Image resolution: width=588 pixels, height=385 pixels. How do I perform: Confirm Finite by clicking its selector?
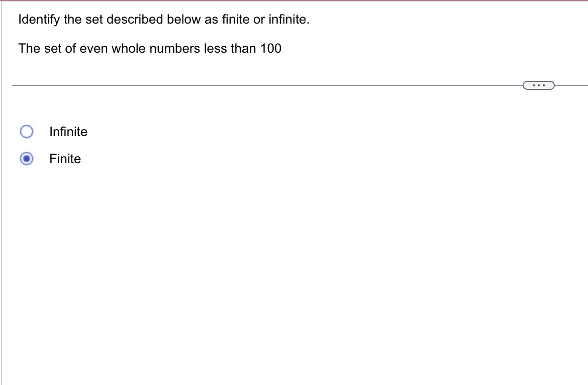pos(26,159)
